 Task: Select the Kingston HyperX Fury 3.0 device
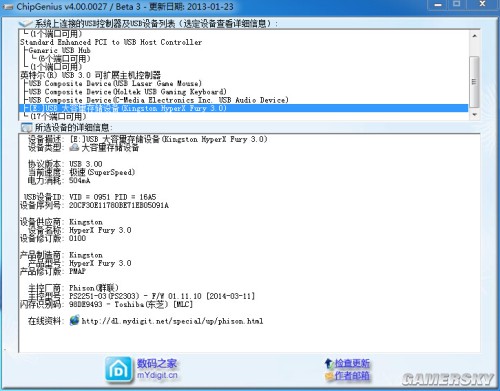[244, 108]
